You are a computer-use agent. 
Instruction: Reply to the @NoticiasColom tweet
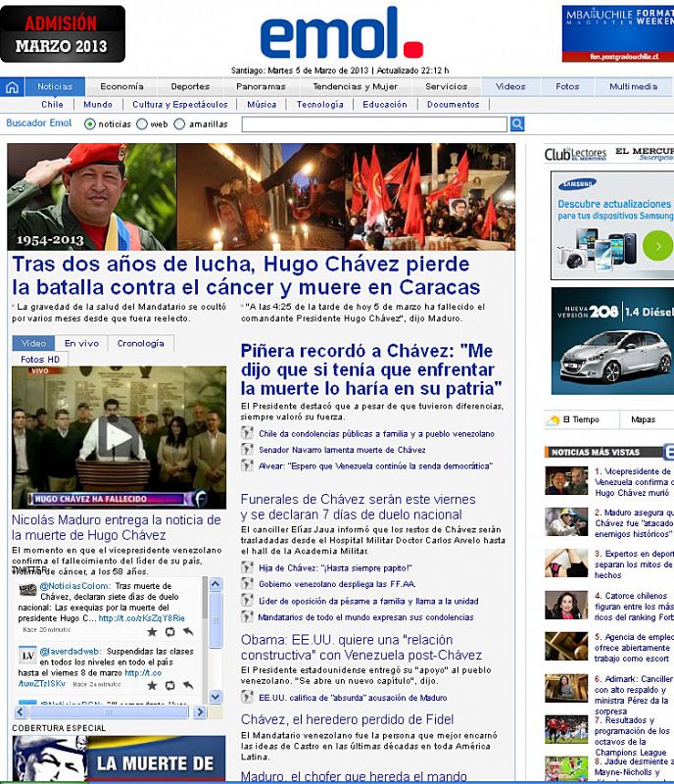tap(188, 631)
